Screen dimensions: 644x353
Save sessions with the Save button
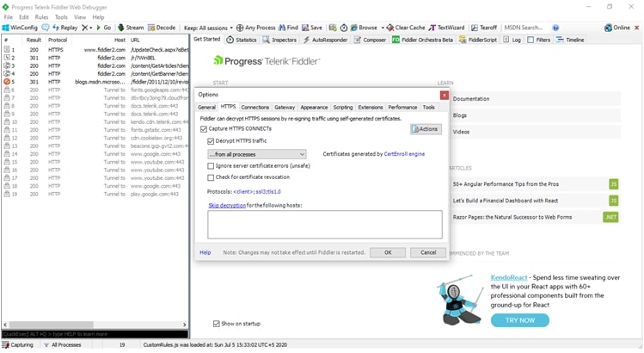pos(312,28)
